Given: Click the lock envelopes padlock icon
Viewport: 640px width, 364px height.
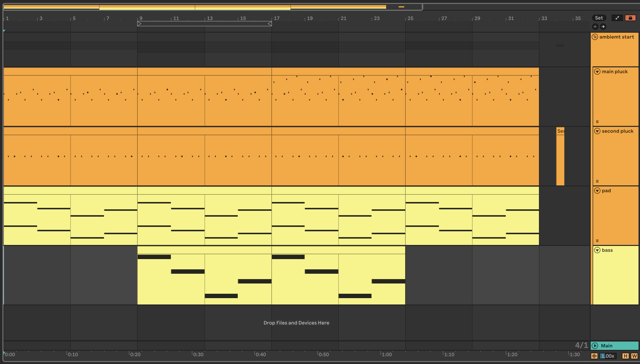Looking at the screenshot, I should click(630, 18).
